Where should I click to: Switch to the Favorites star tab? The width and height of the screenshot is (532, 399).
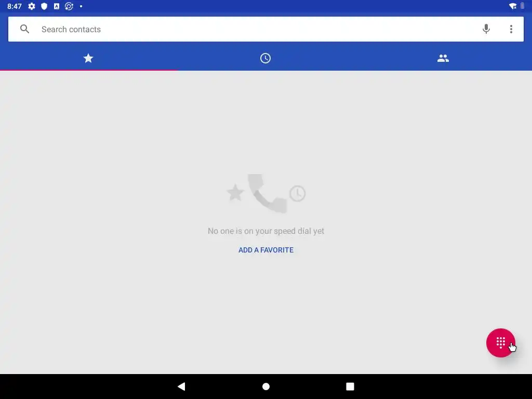click(x=88, y=58)
